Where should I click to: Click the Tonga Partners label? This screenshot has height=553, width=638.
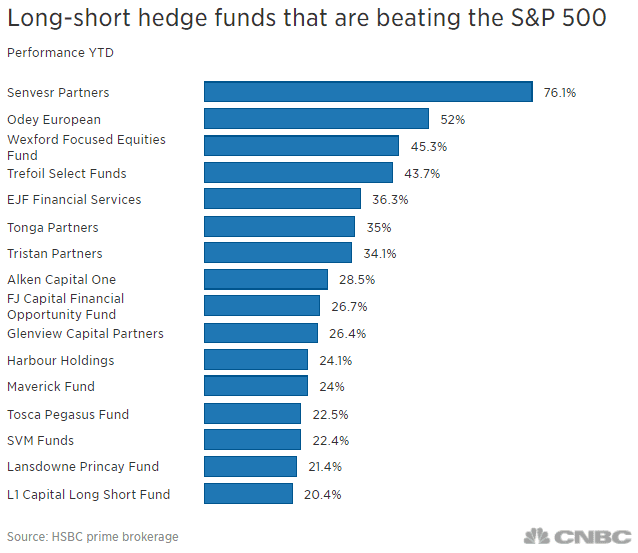click(52, 227)
